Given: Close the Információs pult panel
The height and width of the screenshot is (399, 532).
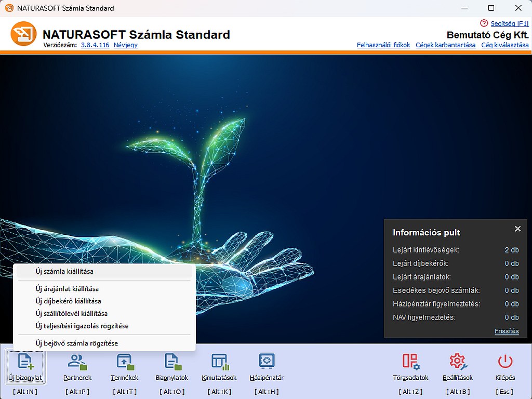Looking at the screenshot, I should coord(517,229).
